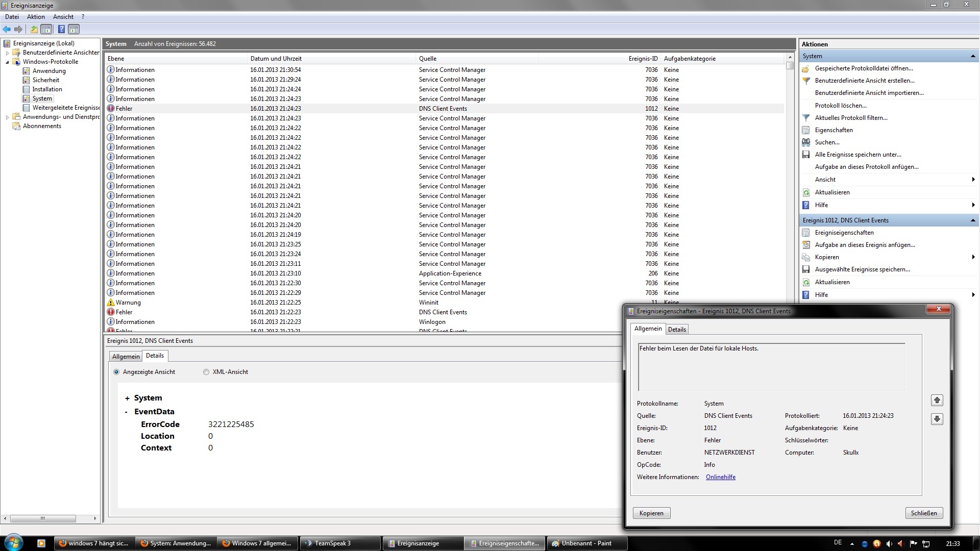Click the back arrow toolbar icon
The image size is (980, 551).
[7, 29]
